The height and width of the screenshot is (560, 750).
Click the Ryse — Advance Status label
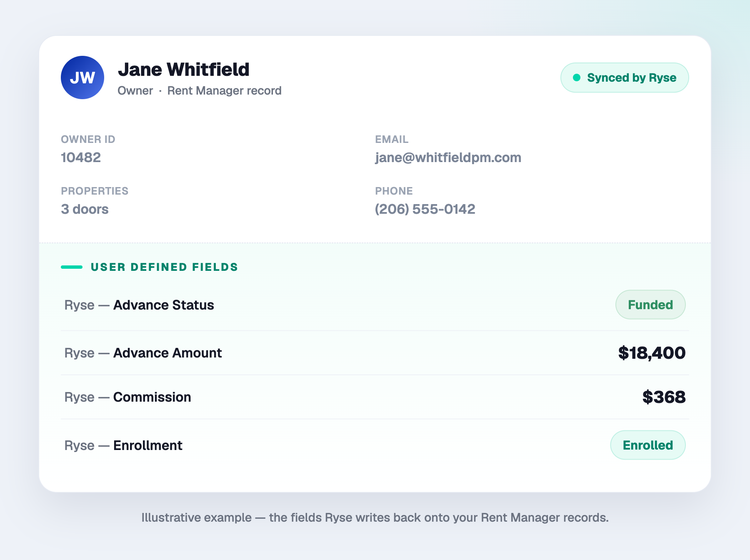click(x=139, y=305)
